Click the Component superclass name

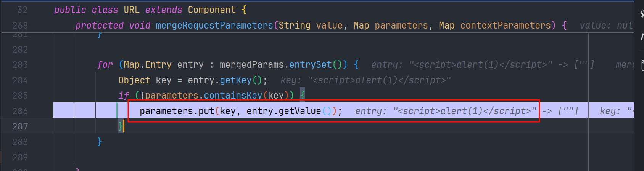tap(212, 10)
